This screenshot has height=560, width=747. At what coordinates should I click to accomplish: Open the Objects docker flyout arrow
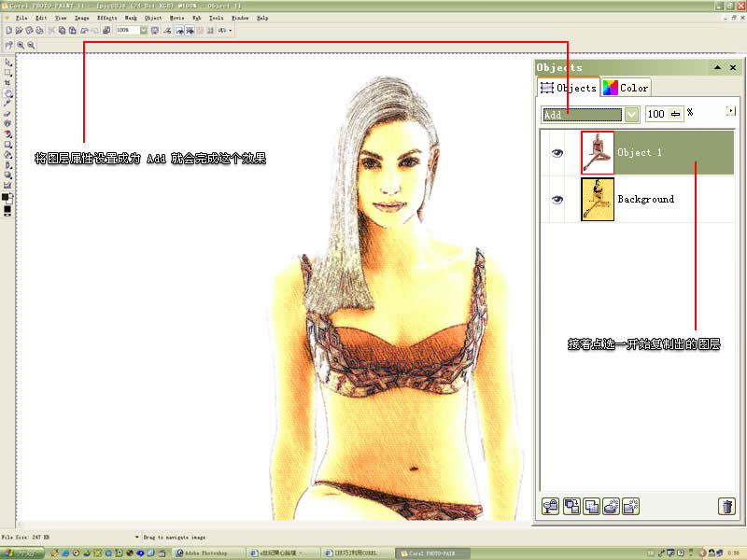point(731,111)
